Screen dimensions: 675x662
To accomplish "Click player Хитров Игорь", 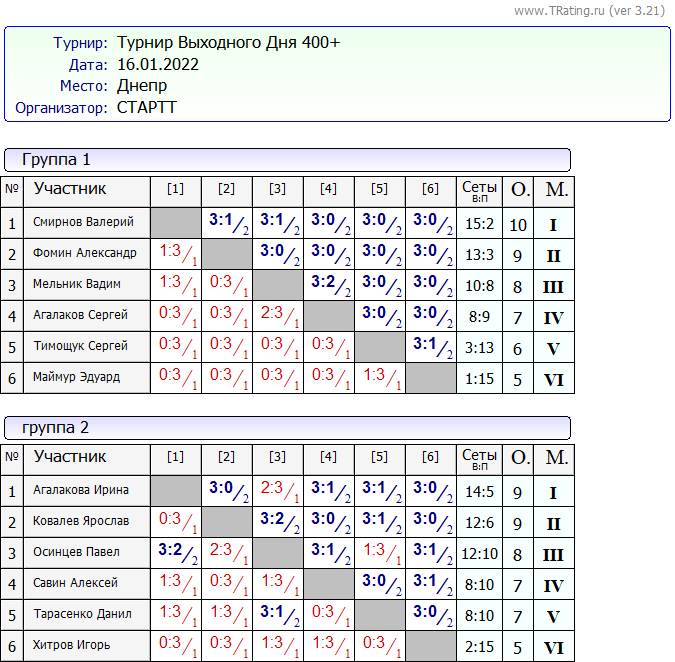I will (x=72, y=645).
